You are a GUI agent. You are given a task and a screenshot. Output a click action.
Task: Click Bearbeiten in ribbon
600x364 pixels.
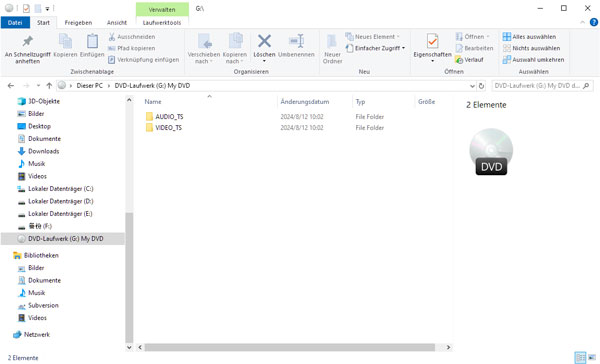474,48
